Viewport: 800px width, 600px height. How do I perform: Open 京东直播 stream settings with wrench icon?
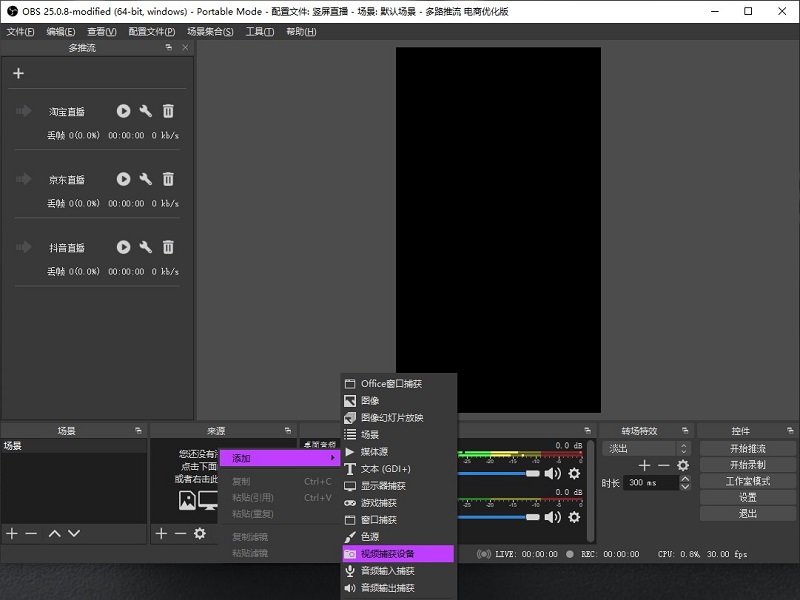[145, 179]
